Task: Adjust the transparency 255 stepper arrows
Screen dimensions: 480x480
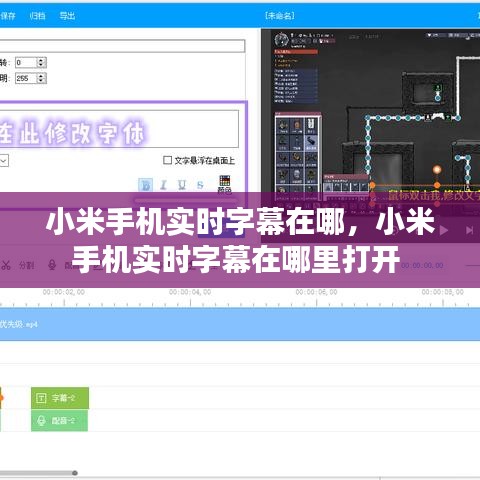Action: pos(41,78)
